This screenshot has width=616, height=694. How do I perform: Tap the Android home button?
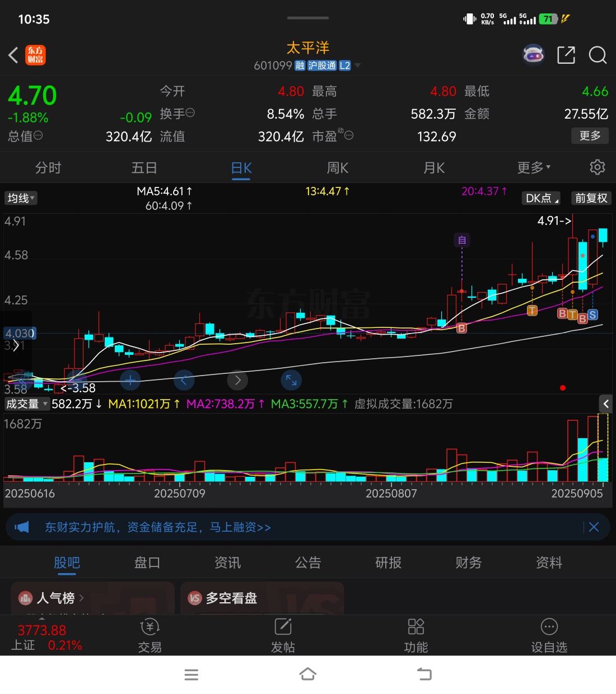[308, 674]
